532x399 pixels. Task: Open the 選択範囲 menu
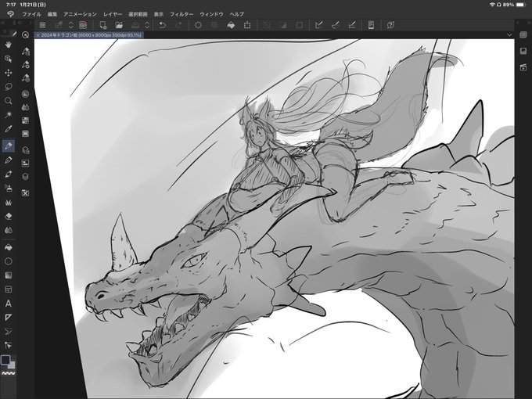click(x=138, y=14)
